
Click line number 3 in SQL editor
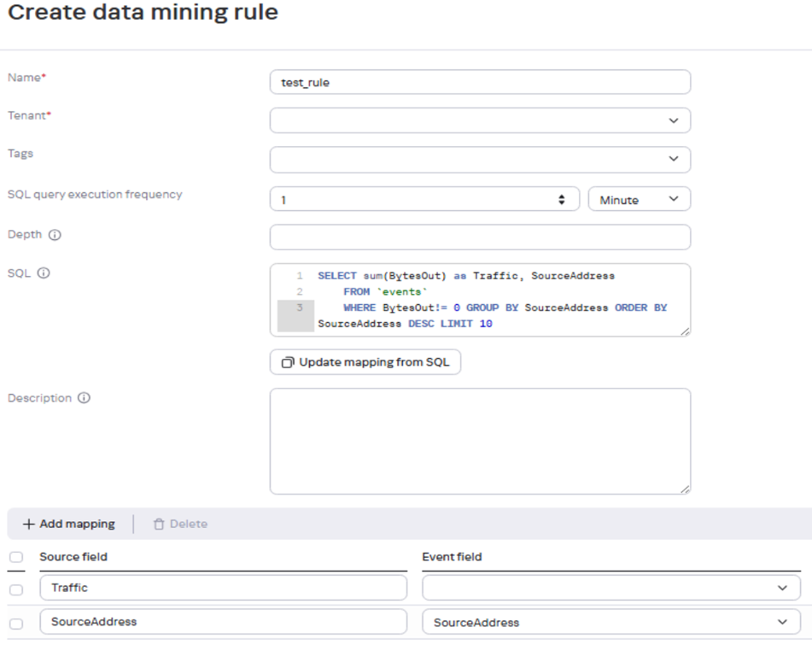pos(300,308)
